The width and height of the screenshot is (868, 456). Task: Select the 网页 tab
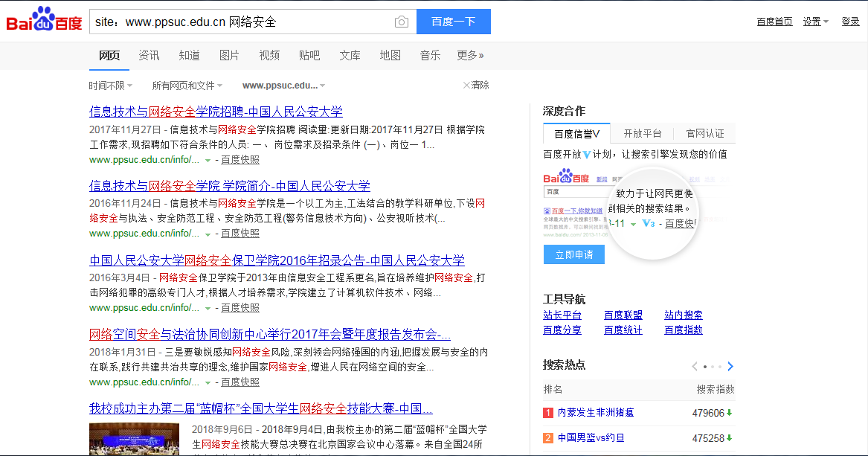[109, 55]
